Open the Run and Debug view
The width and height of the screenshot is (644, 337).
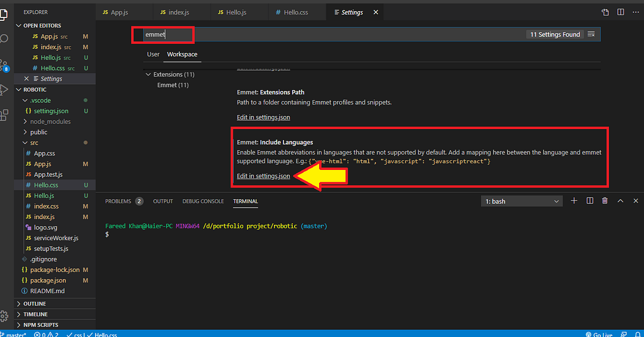[x=5, y=89]
